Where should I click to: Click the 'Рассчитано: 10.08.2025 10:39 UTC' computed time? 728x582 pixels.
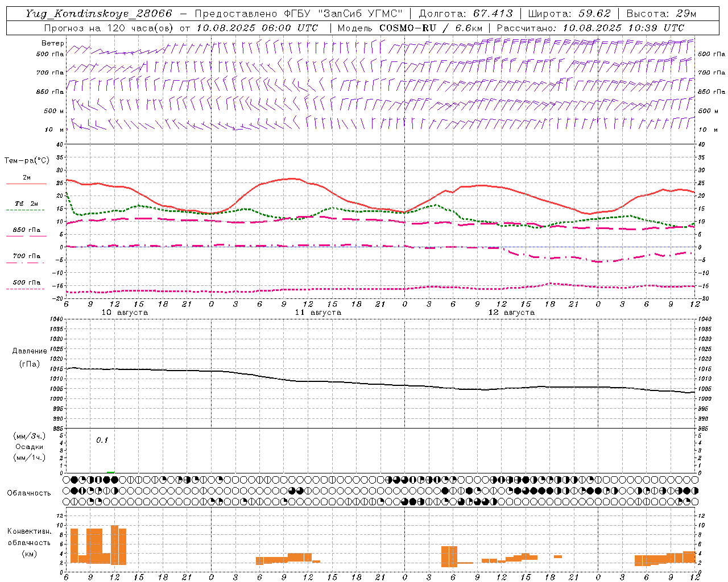(x=590, y=28)
